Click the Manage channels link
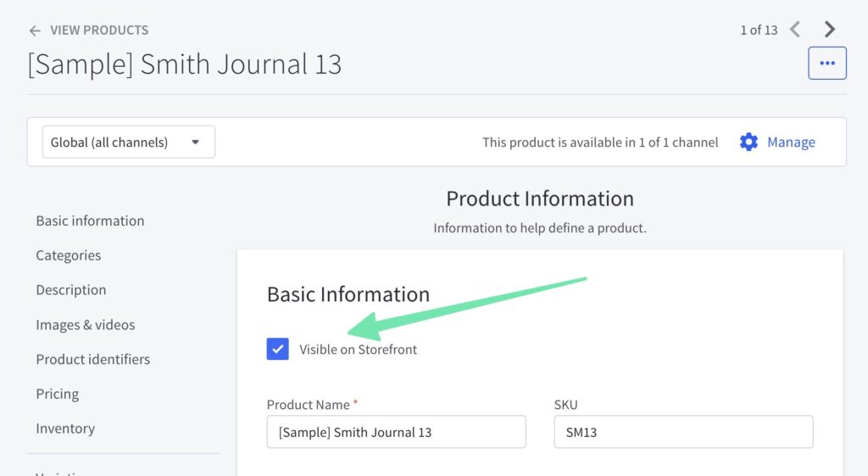This screenshot has height=476, width=868. [x=791, y=142]
